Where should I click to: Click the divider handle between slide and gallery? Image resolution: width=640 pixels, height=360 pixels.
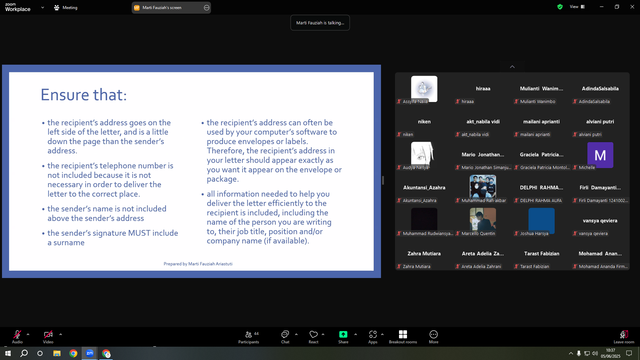383,180
